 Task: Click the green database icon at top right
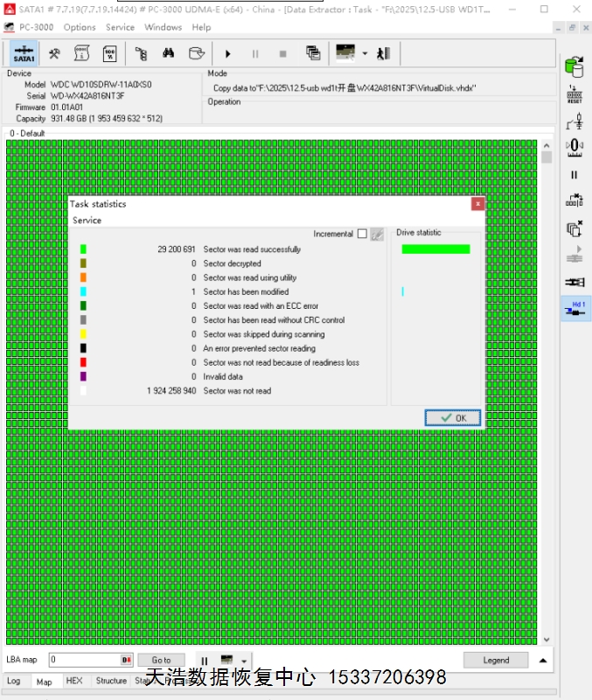[575, 66]
